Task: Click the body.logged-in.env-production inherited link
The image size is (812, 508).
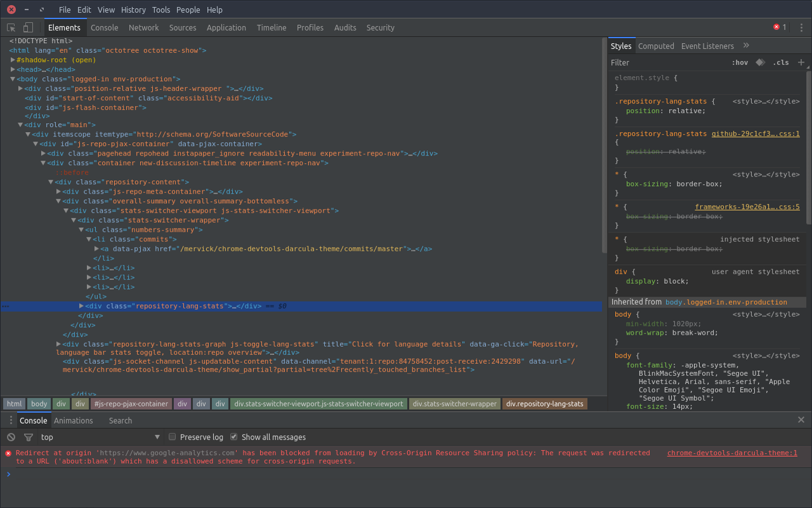Action: pos(726,302)
